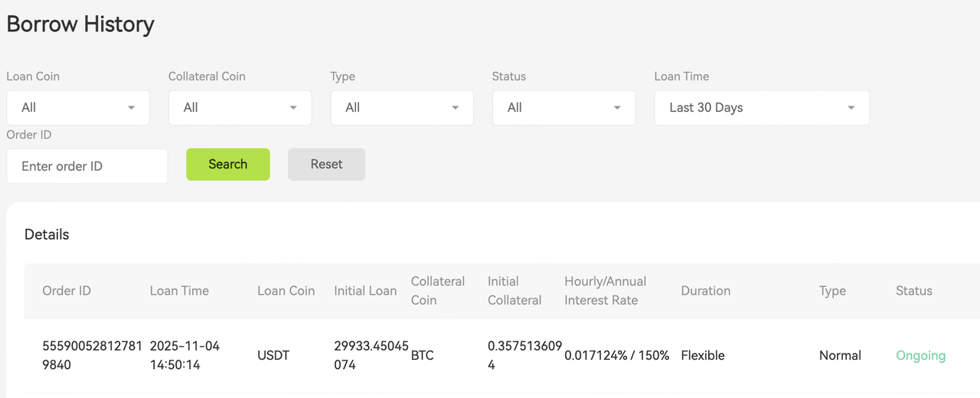This screenshot has width=980, height=398.
Task: Expand the Status filter dropdown
Action: pyautogui.click(x=563, y=108)
